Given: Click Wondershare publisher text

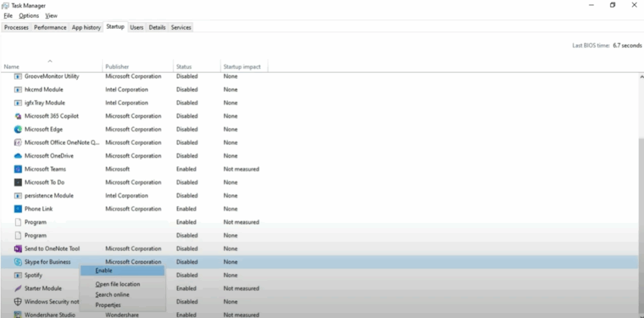Looking at the screenshot, I should [x=122, y=315].
